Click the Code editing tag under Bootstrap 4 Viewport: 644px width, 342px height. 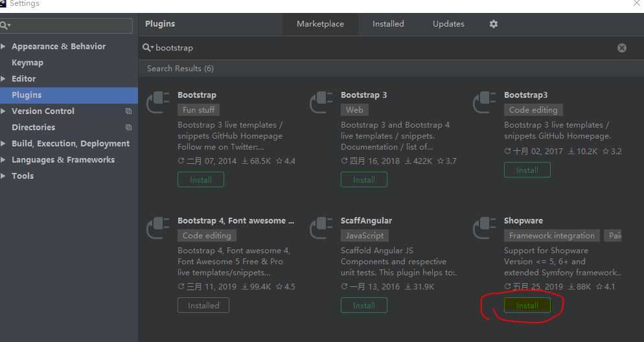click(x=207, y=236)
